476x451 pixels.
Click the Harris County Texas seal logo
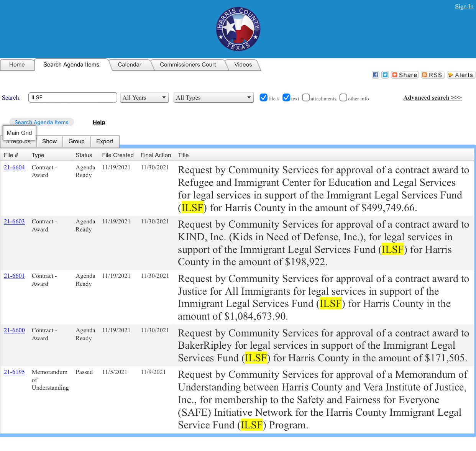pos(238,29)
